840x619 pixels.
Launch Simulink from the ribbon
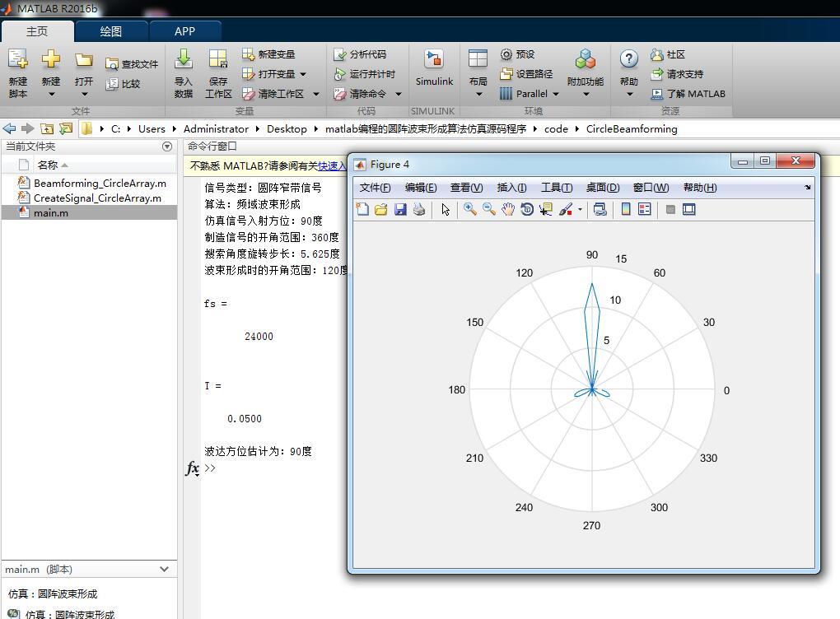coord(434,67)
